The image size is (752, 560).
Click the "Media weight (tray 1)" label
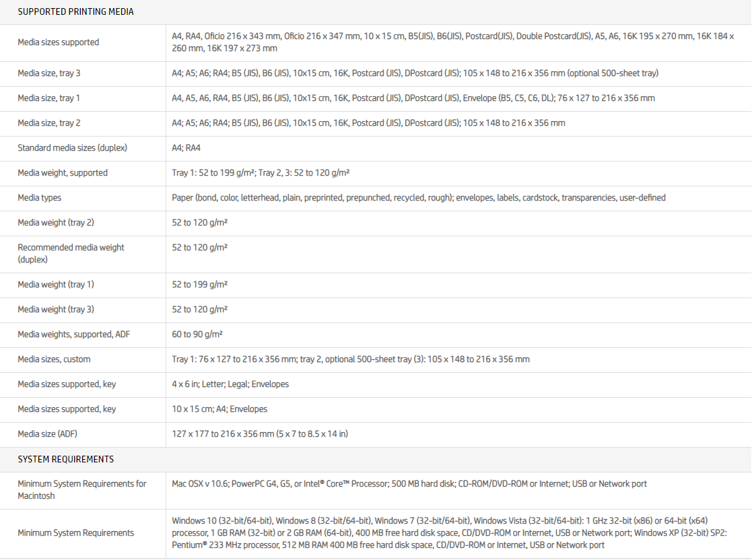[x=56, y=285]
